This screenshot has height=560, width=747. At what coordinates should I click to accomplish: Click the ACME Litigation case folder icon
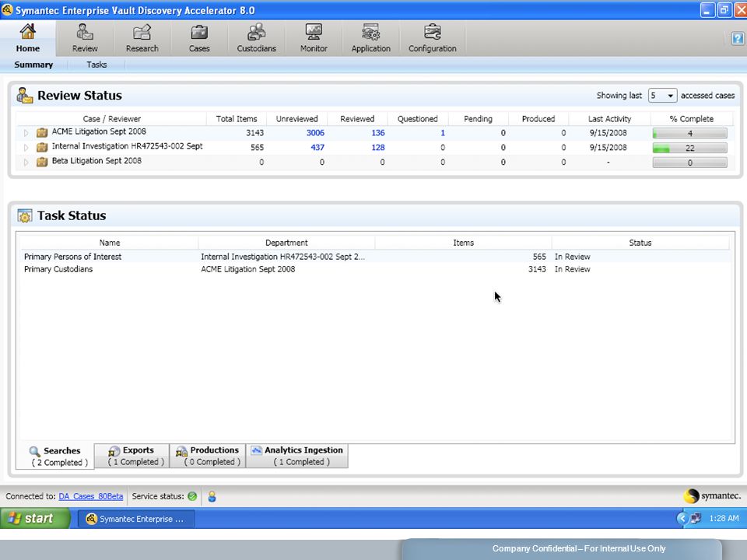(42, 132)
